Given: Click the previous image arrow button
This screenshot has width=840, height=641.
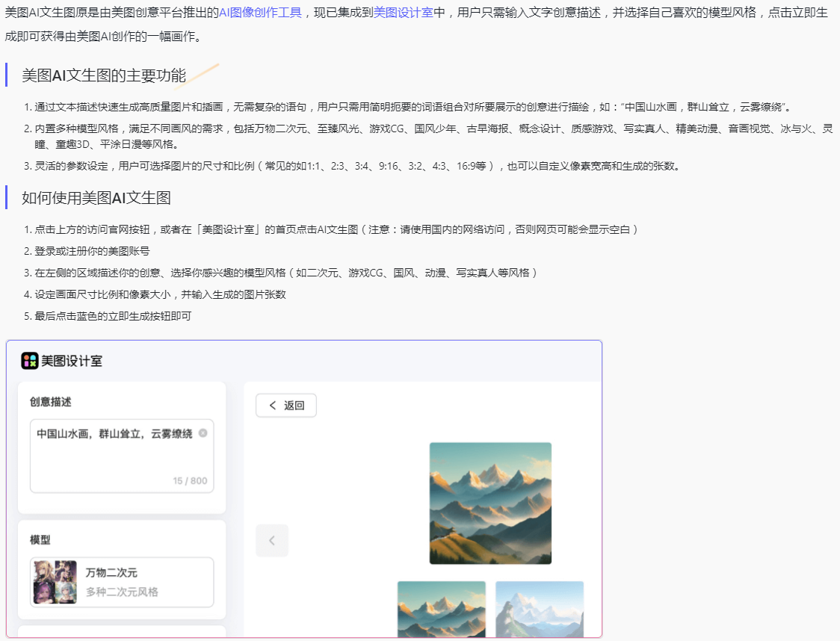Looking at the screenshot, I should (x=272, y=540).
